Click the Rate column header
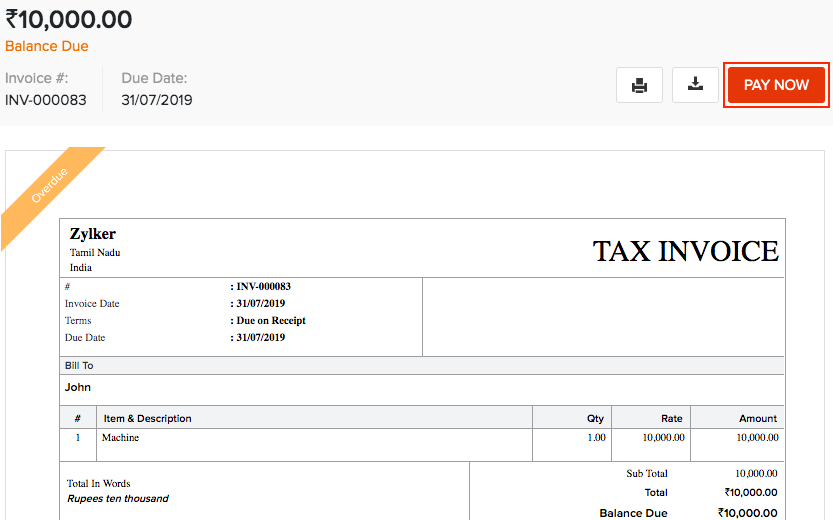Viewport: 833px width, 520px height. pos(672,419)
